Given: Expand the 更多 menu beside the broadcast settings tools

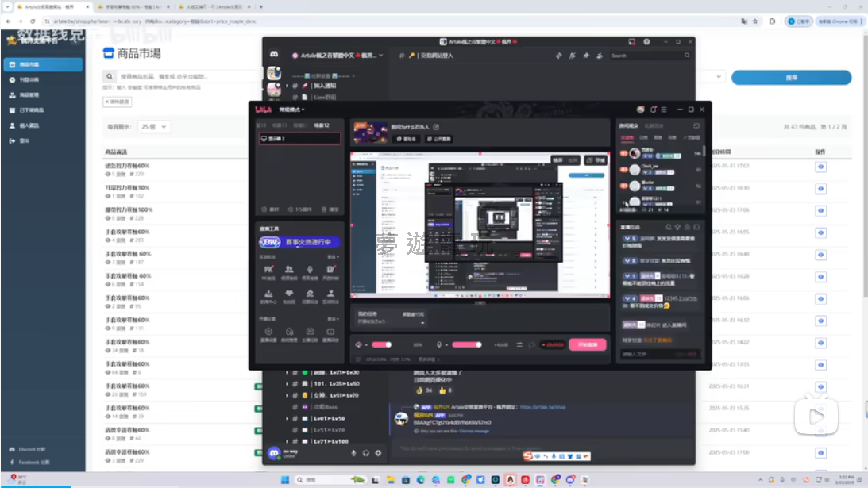Looking at the screenshot, I should pos(334,319).
